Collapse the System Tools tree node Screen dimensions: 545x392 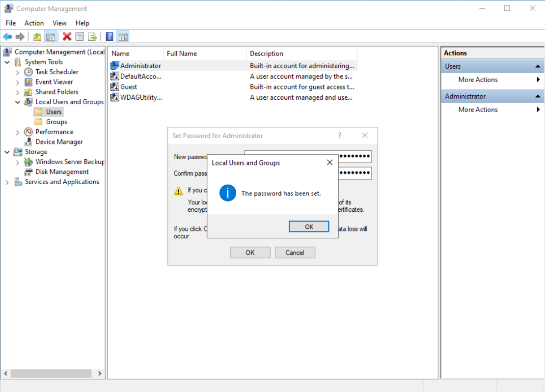click(7, 62)
